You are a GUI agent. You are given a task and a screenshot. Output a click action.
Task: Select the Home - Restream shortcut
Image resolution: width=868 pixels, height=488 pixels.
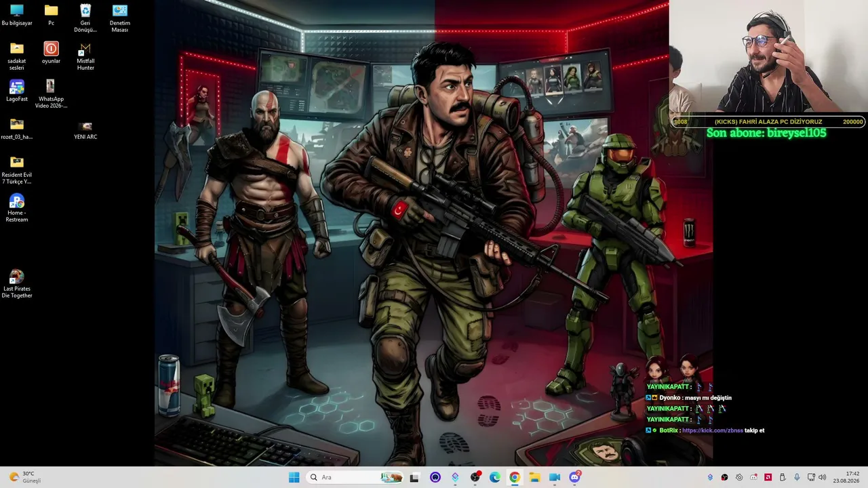click(17, 208)
